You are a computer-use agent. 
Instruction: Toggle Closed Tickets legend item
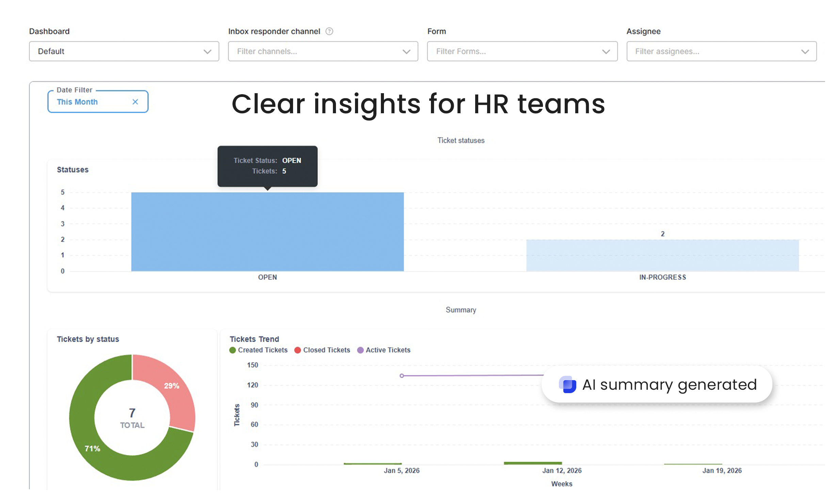322,350
